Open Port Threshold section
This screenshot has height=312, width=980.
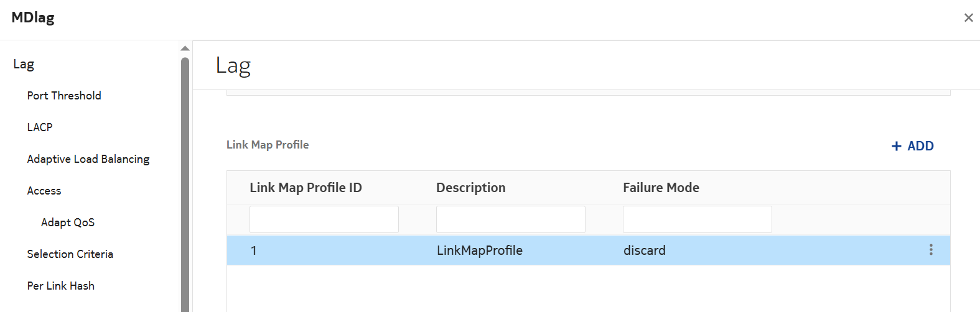64,96
